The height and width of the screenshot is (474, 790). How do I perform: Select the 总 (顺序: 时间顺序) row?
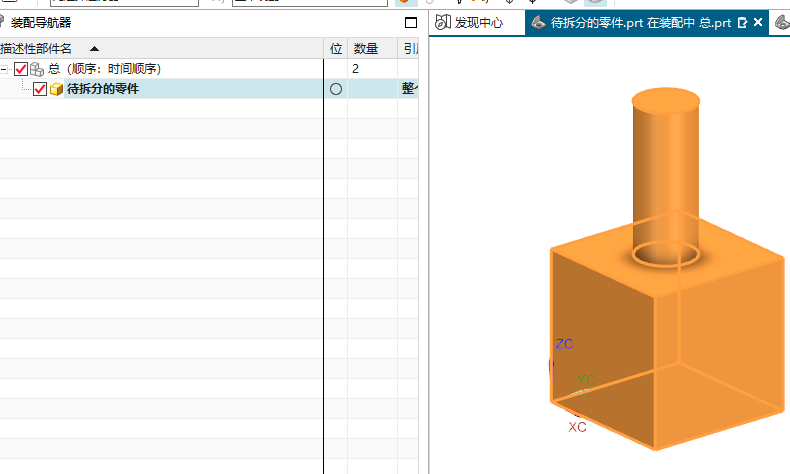pos(104,69)
